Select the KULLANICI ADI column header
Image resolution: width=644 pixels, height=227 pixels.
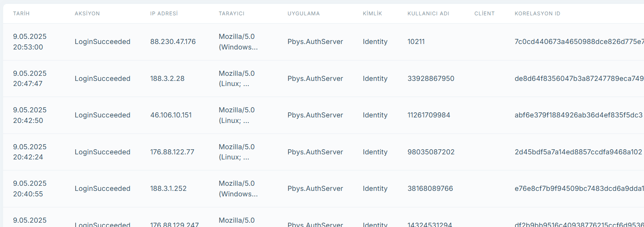pyautogui.click(x=428, y=13)
